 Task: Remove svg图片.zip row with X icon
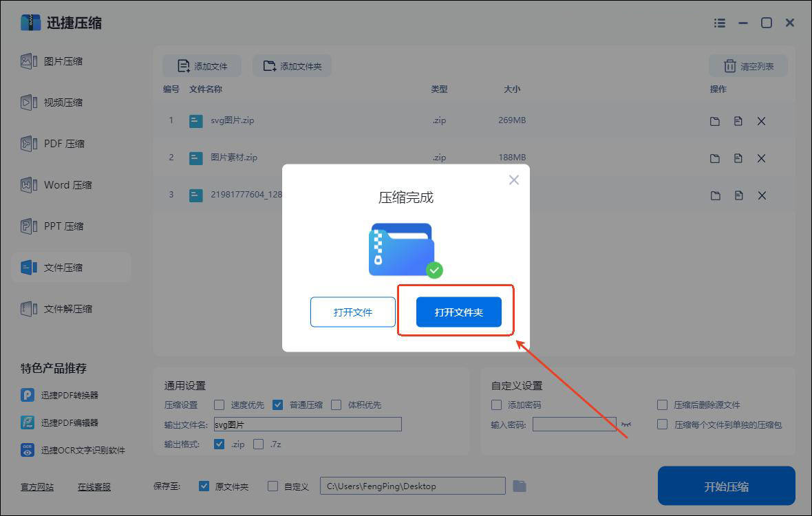(761, 121)
